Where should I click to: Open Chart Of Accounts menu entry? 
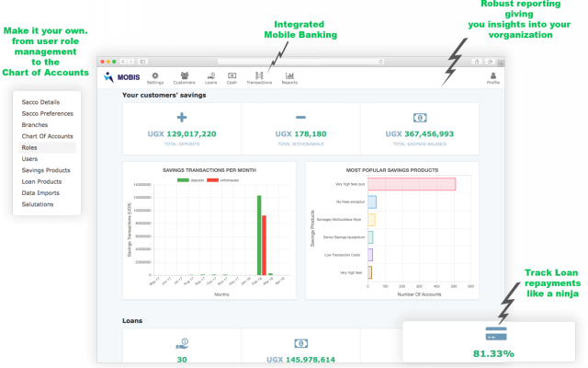(x=47, y=136)
